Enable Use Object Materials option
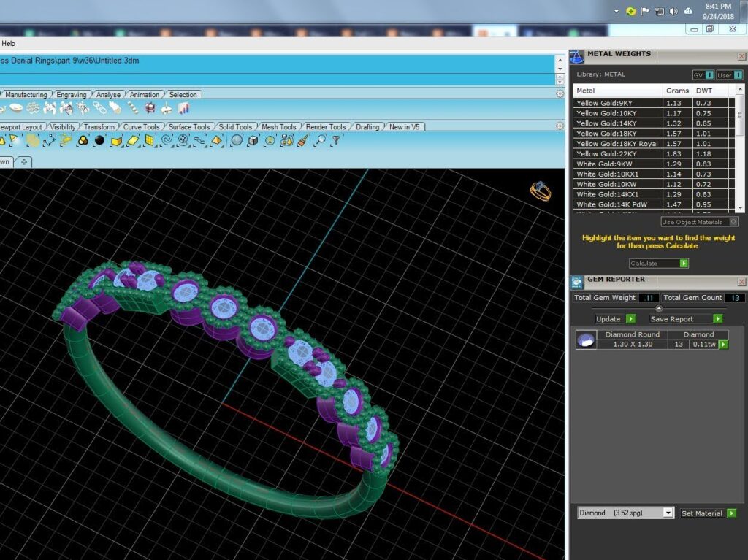748x560 pixels. coord(699,222)
